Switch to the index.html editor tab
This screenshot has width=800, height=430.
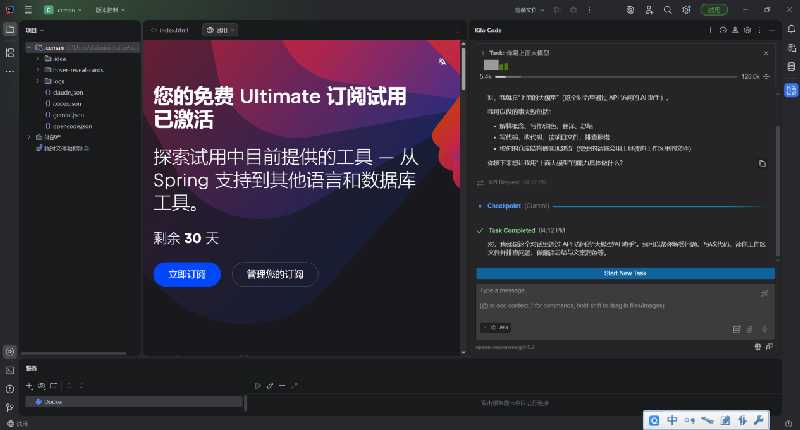(172, 30)
